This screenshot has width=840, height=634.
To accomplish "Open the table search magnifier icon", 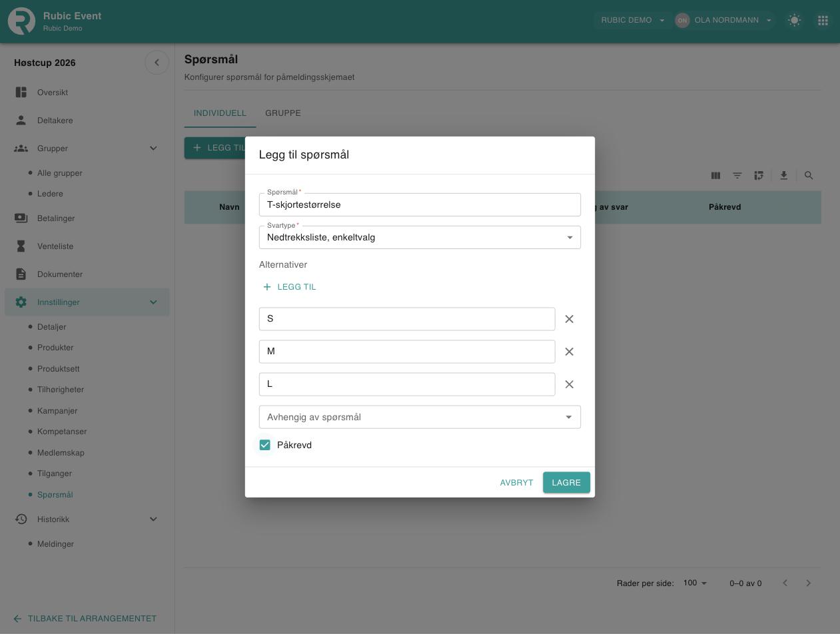I will coord(809,175).
